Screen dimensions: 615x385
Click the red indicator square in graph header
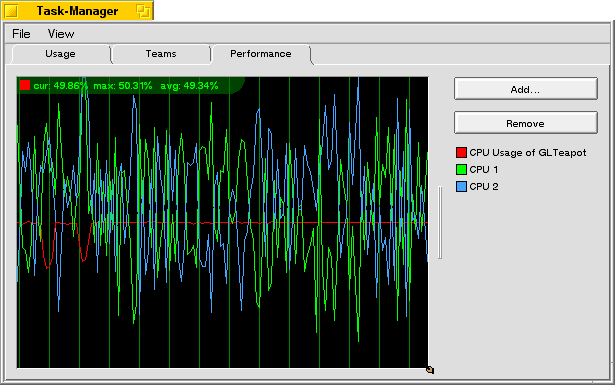[25, 85]
